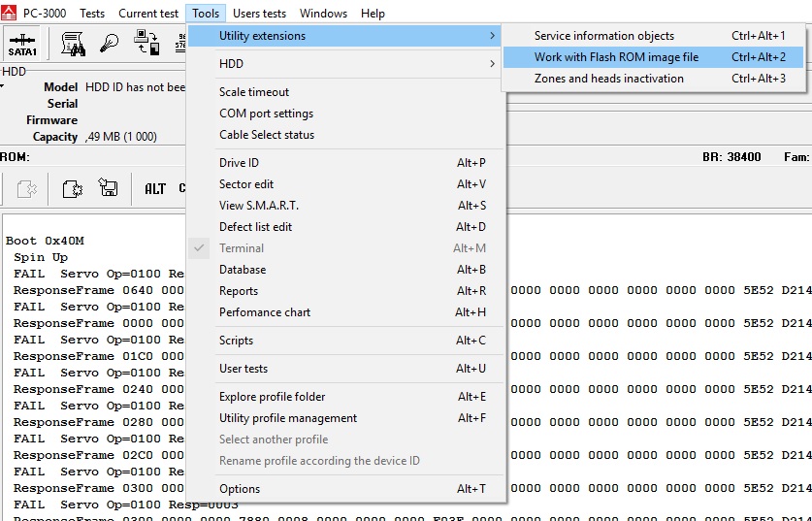The width and height of the screenshot is (812, 521).
Task: Choose Scale timeout in Tools menu
Action: (346, 91)
